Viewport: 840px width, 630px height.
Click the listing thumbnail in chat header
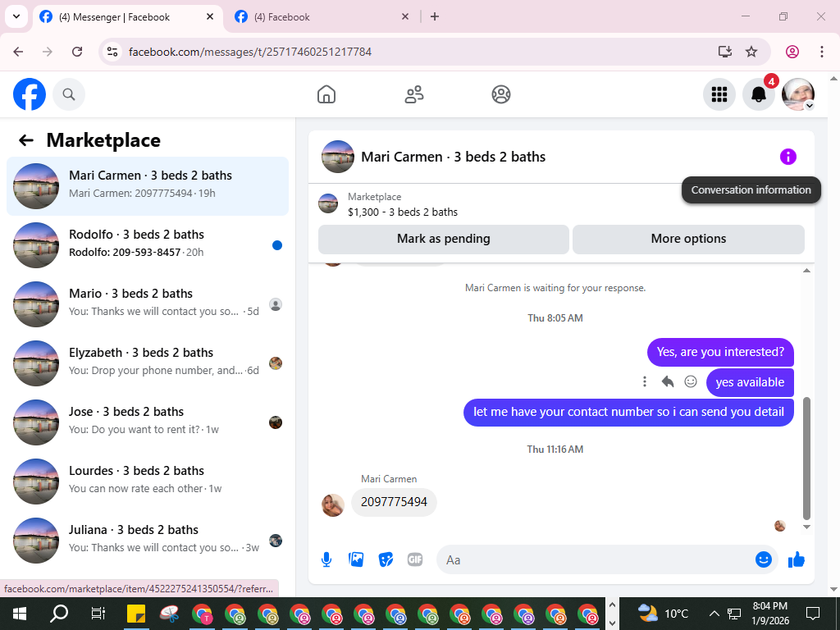coord(337,157)
